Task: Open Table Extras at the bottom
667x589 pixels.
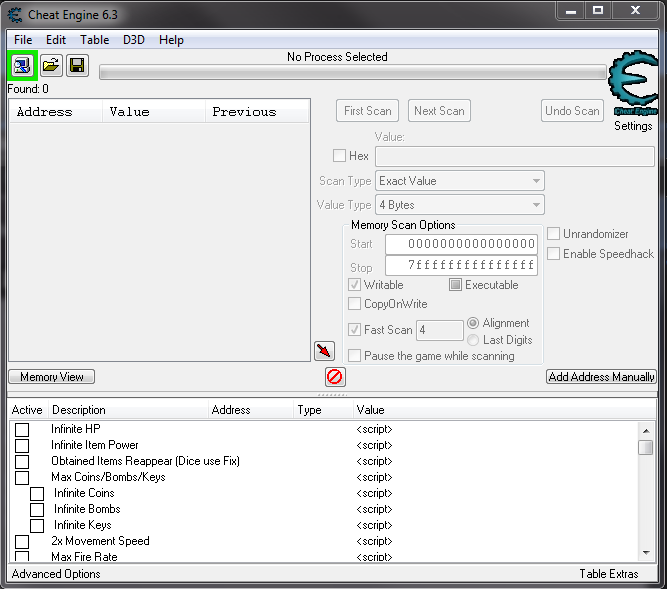Action: pos(609,574)
